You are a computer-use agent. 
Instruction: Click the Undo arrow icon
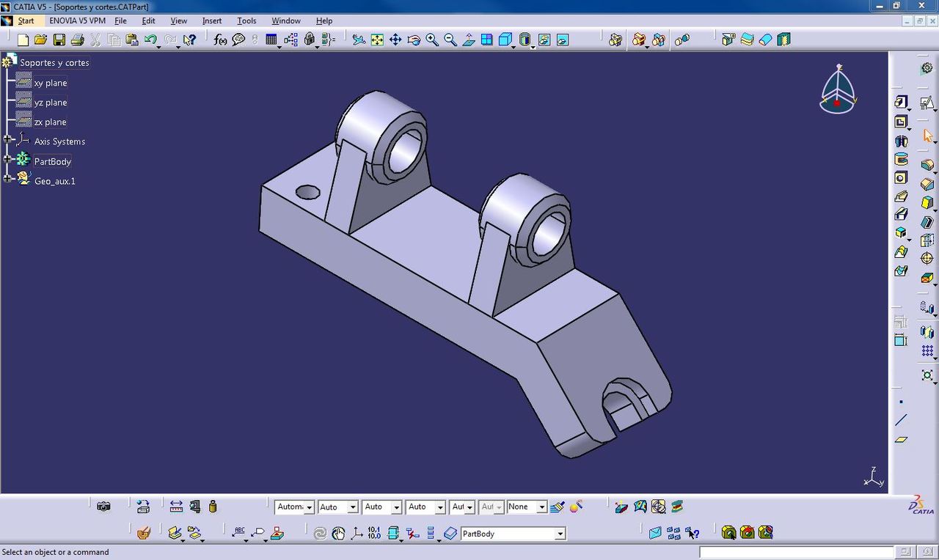click(x=151, y=40)
